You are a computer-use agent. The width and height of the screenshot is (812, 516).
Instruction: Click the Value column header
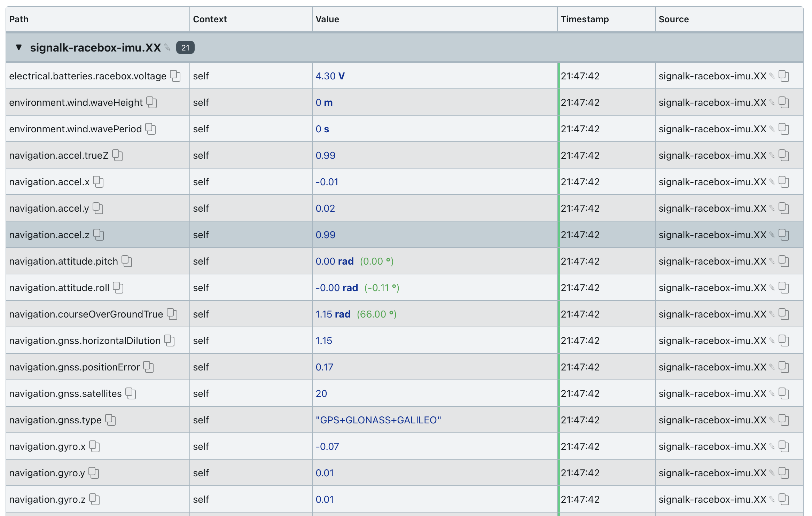click(327, 19)
